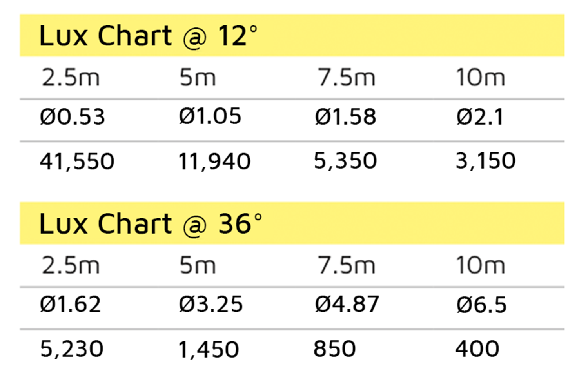Select the 11,940 lux value
The width and height of the screenshot is (588, 392).
214,162
